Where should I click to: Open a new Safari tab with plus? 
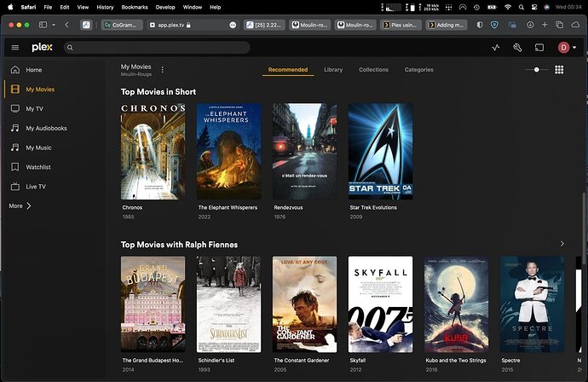[x=545, y=25]
